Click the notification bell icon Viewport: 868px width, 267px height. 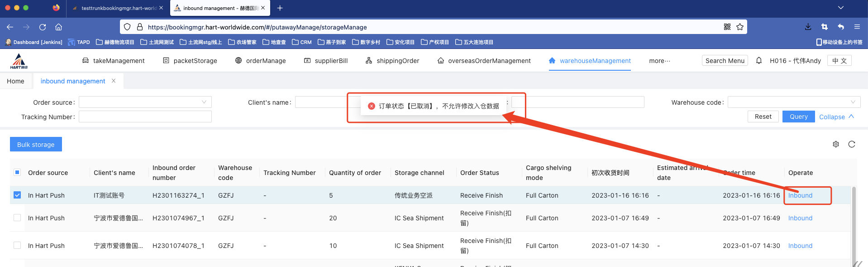pos(759,61)
